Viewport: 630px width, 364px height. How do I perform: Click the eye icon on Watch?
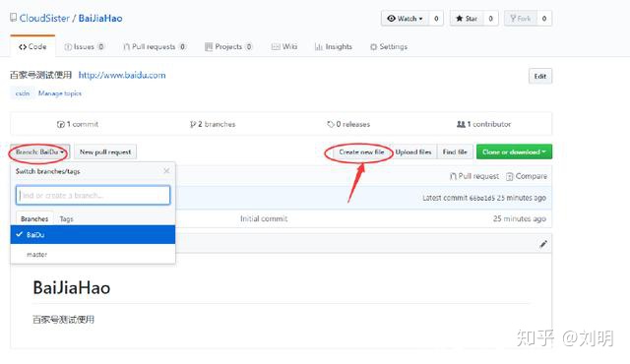point(391,19)
